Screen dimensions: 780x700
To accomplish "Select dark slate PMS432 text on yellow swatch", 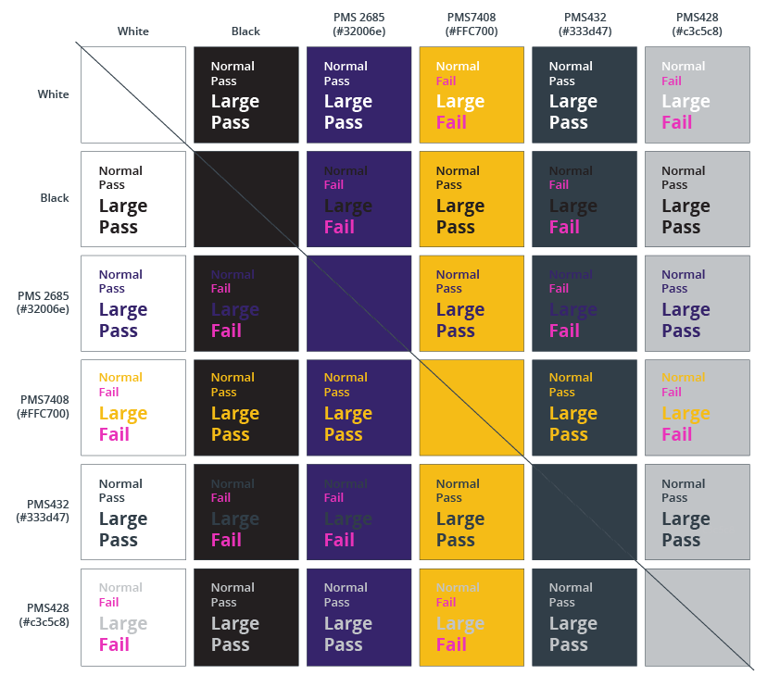I will click(x=472, y=512).
